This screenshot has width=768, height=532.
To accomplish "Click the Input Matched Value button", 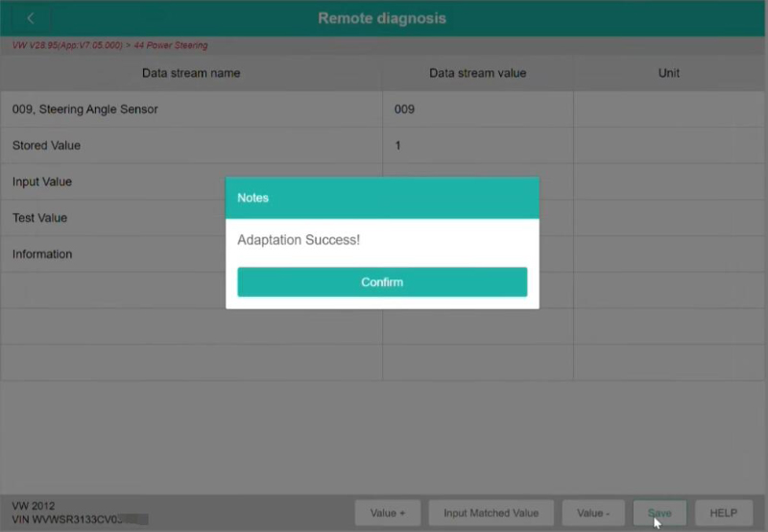I will point(491,513).
